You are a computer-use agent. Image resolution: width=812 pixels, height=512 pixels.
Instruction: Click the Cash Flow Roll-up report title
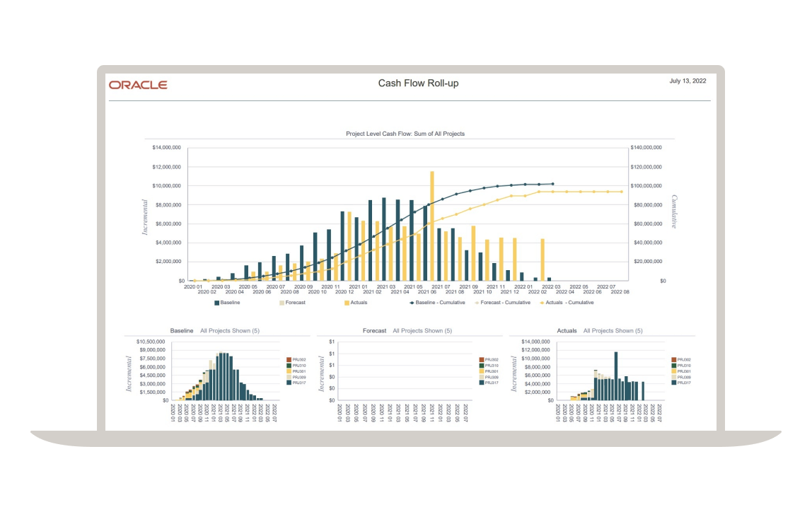(x=418, y=83)
